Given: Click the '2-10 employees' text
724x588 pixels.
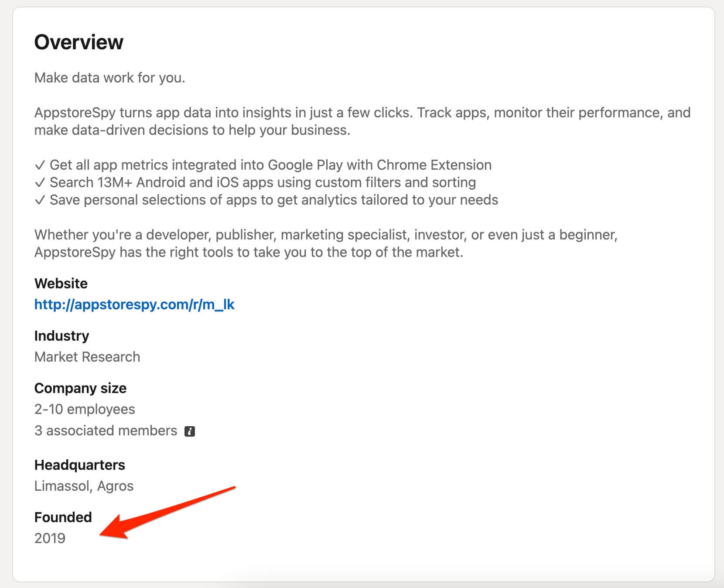Looking at the screenshot, I should click(x=85, y=409).
